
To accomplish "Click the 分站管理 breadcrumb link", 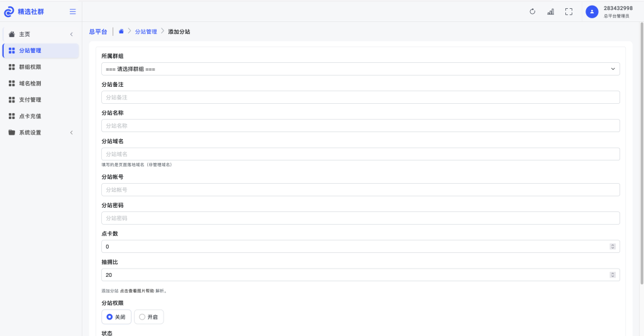I will (146, 31).
